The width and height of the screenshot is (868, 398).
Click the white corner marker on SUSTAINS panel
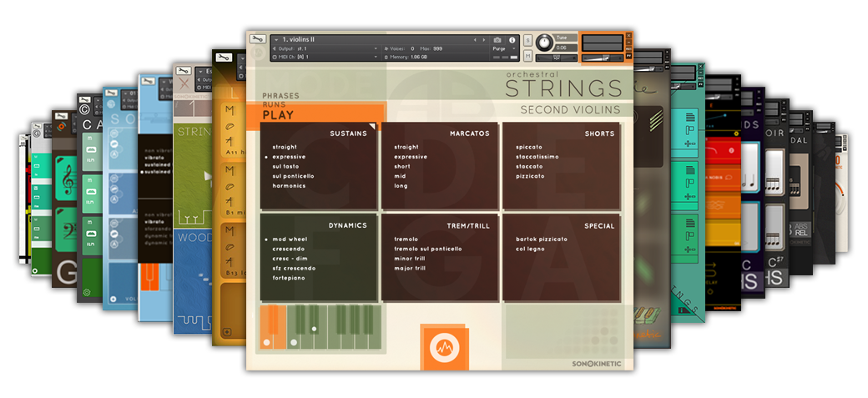point(372,127)
